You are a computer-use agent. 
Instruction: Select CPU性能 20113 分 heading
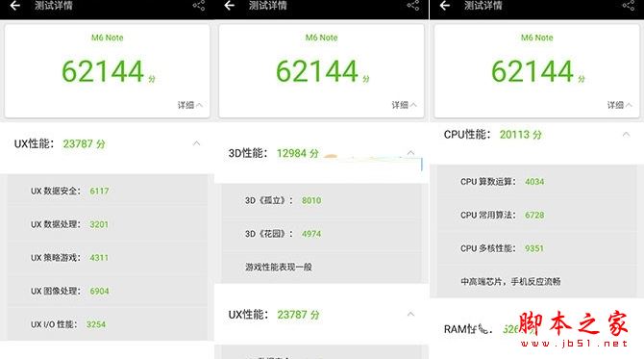tap(493, 135)
